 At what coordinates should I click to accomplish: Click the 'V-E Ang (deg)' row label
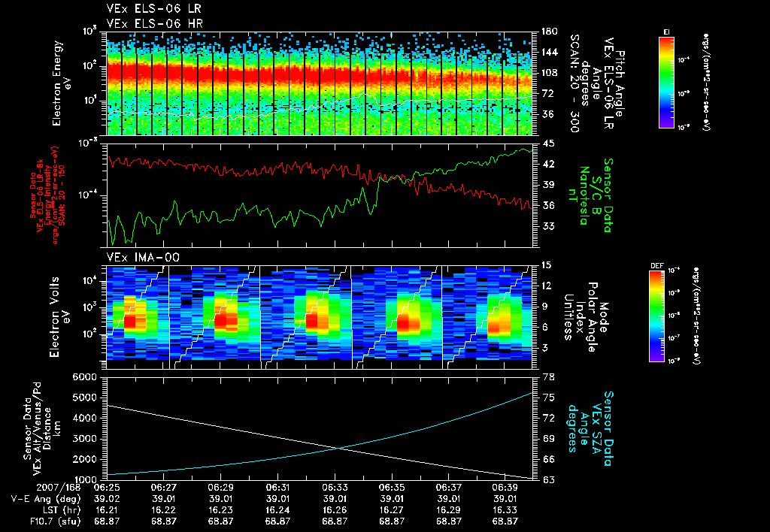46,500
